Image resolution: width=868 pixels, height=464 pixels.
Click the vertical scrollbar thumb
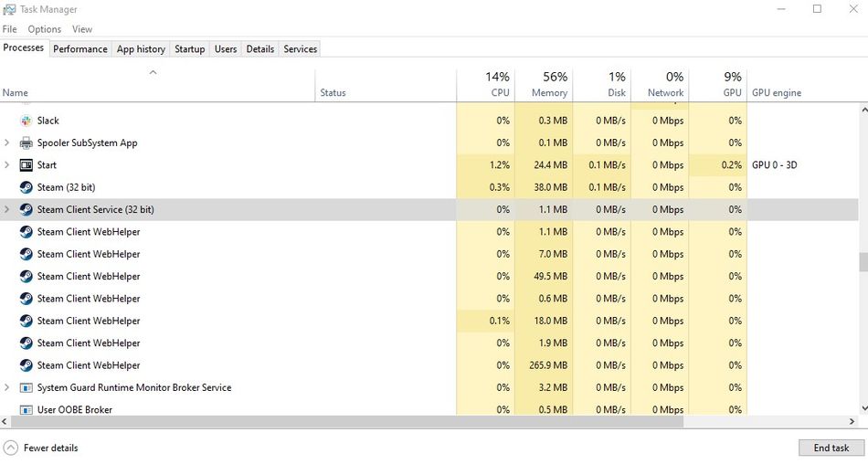863,262
